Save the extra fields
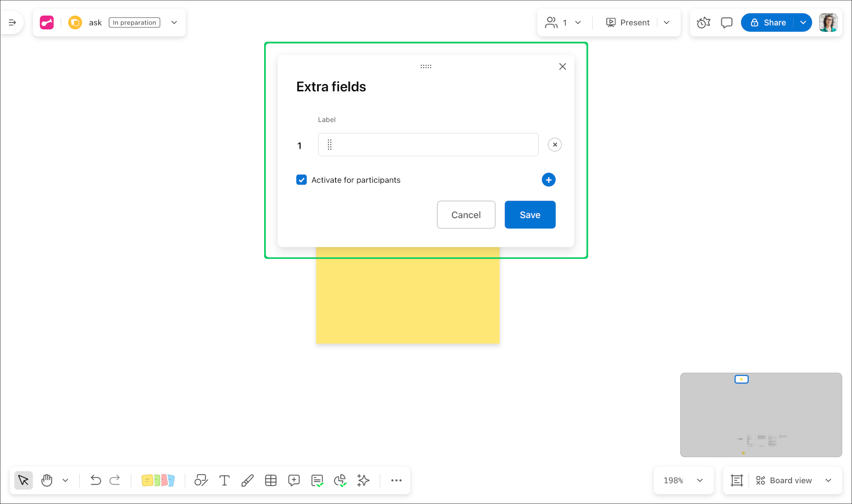Screen dimensions: 852x504 [530, 215]
